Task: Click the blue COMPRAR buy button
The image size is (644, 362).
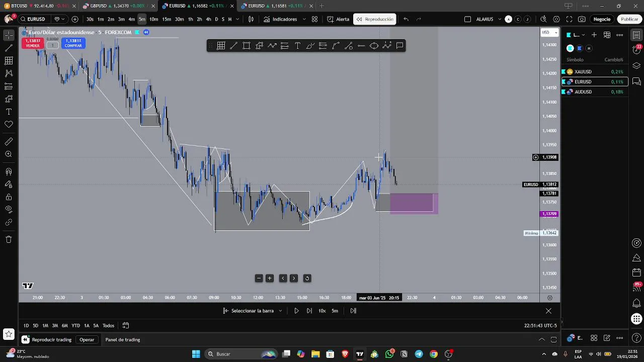Action: click(x=73, y=43)
